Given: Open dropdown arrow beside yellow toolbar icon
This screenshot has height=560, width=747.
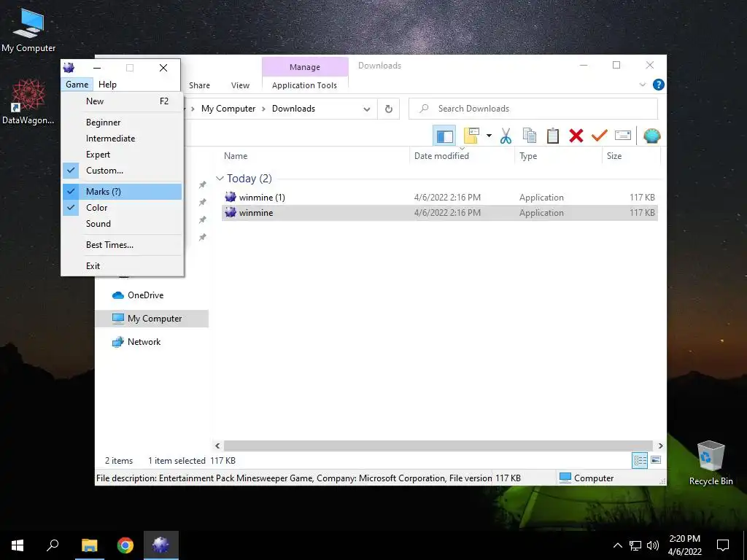Looking at the screenshot, I should click(489, 136).
